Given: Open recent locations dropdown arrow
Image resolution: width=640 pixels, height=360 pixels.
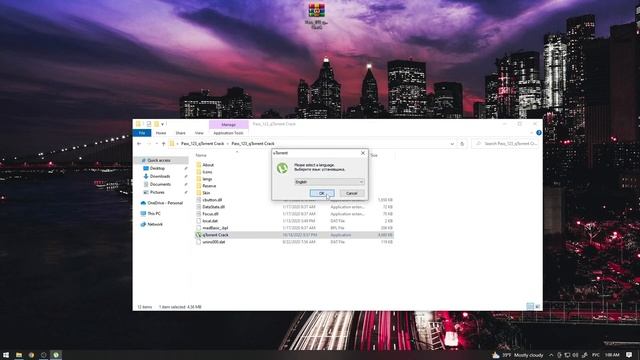Looking at the screenshot, I should pyautogui.click(x=156, y=144).
